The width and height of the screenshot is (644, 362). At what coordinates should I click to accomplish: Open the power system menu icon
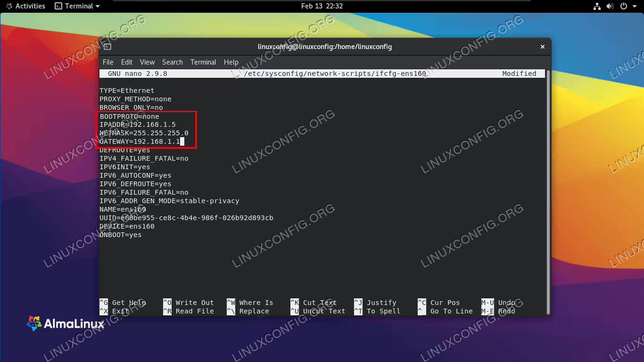click(623, 6)
